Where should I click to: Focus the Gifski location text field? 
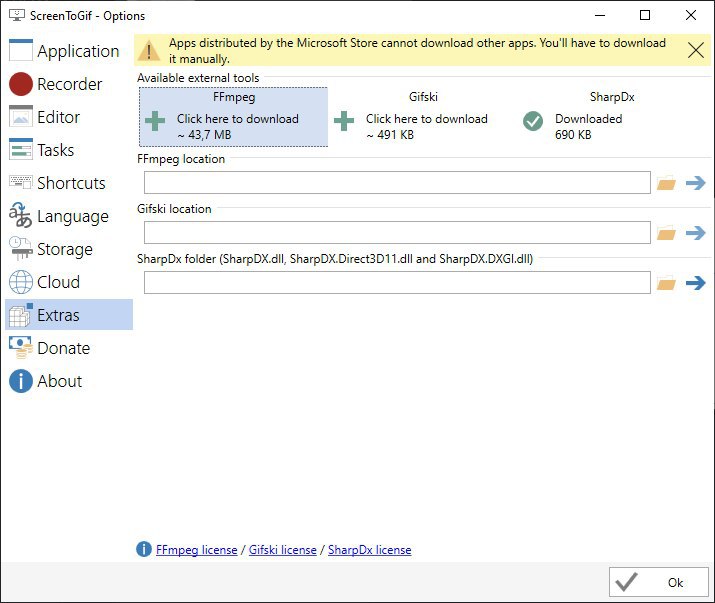coord(397,233)
